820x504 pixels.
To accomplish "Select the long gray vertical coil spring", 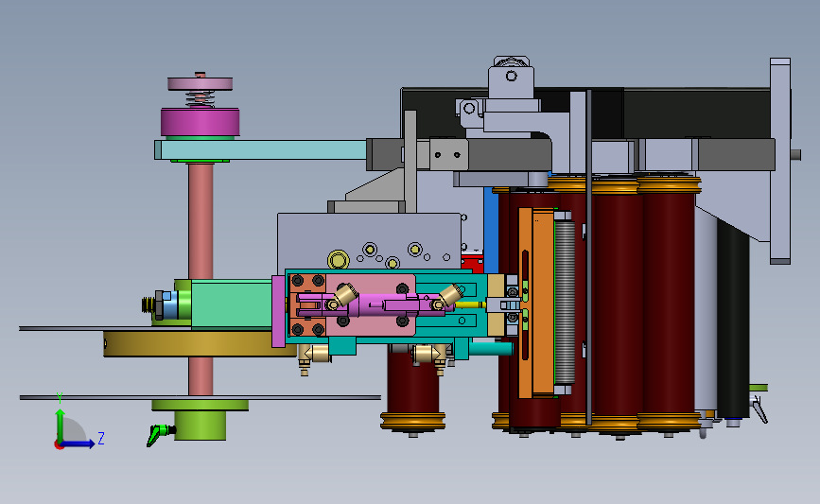I will 565,303.
